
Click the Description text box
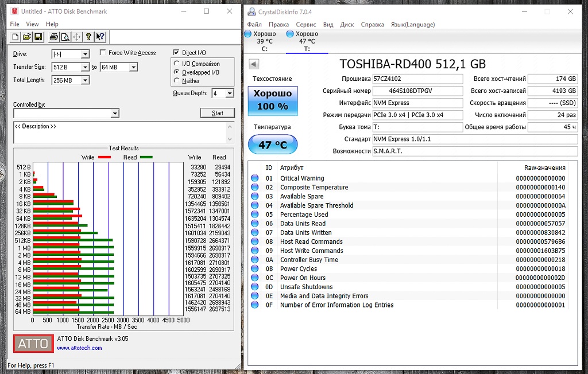coord(119,133)
